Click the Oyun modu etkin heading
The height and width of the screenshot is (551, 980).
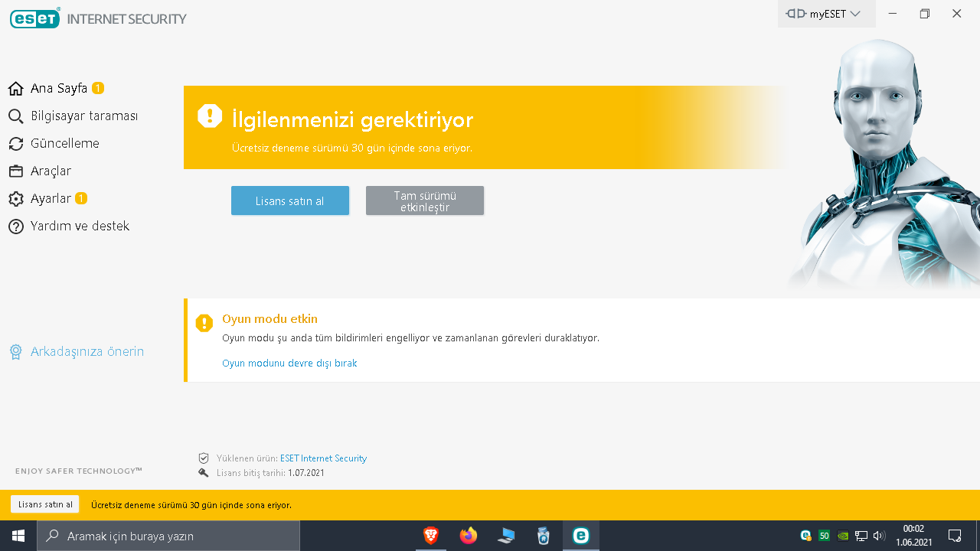[x=269, y=319]
